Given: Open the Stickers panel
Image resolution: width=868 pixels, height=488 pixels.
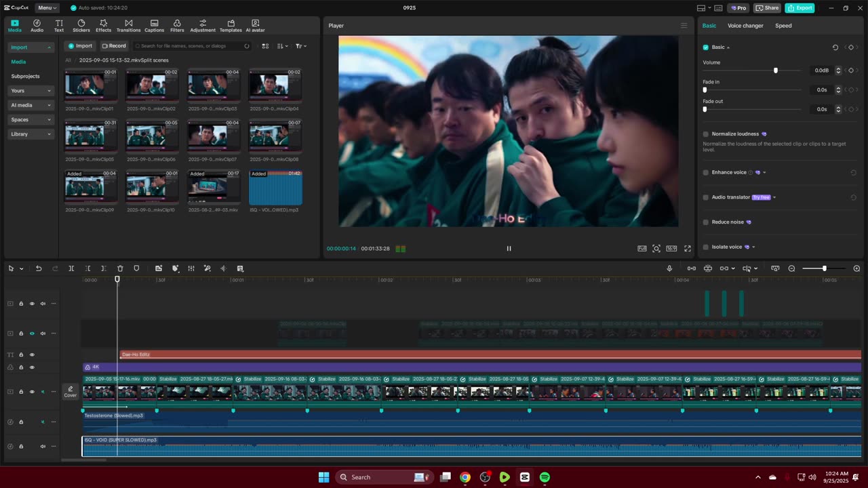Looking at the screenshot, I should [x=81, y=26].
